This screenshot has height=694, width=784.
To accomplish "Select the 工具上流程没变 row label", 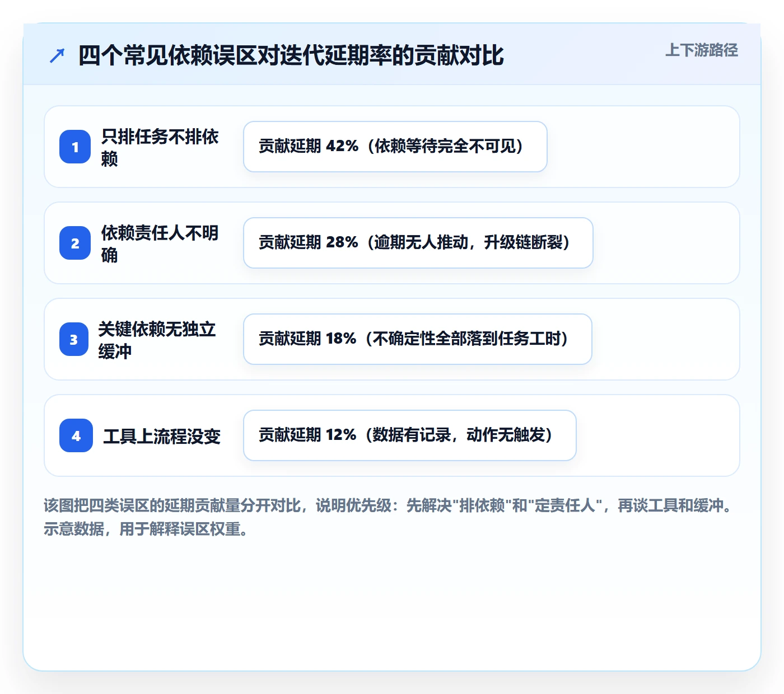I will 162,436.
